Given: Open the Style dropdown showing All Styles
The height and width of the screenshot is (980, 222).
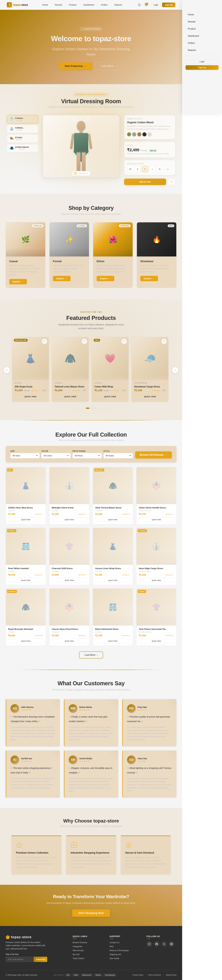Looking at the screenshot, I should (118, 456).
